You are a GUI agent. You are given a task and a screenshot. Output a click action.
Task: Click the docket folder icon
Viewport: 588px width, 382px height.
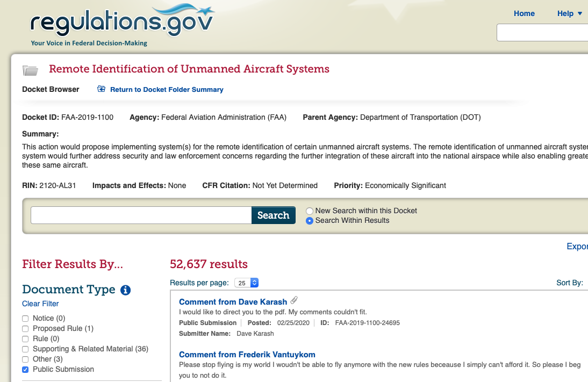pos(30,70)
